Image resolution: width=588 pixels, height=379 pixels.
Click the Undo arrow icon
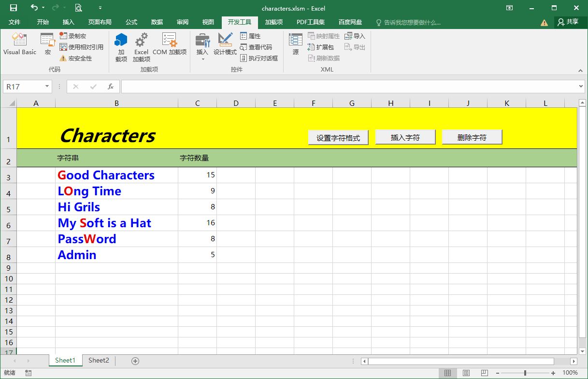click(x=34, y=8)
